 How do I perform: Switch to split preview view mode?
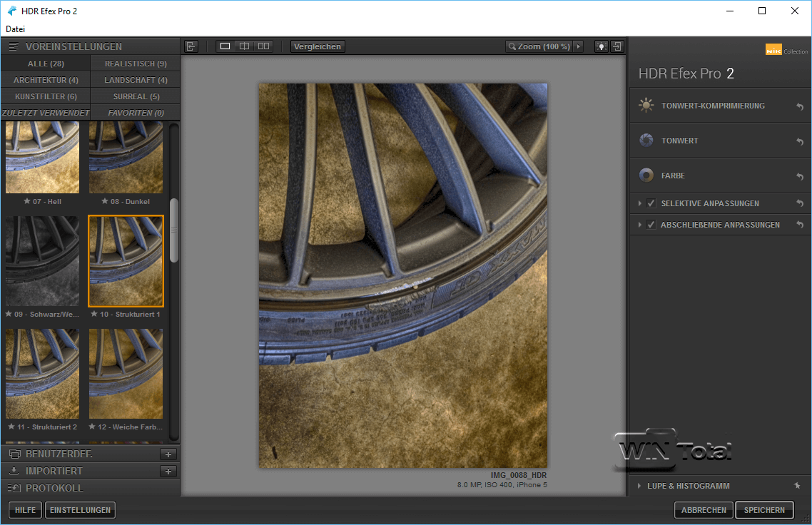245,46
